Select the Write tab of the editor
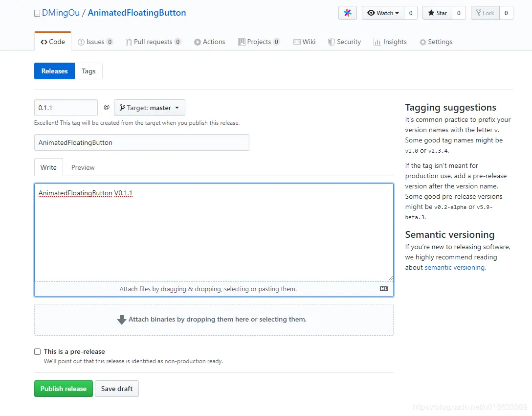Image resolution: width=532 pixels, height=416 pixels. coord(48,167)
